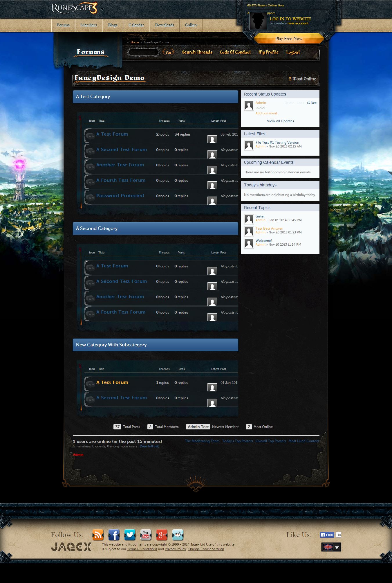The image size is (392, 583).
Task: Click Home in the breadcrumb
Action: tap(135, 42)
